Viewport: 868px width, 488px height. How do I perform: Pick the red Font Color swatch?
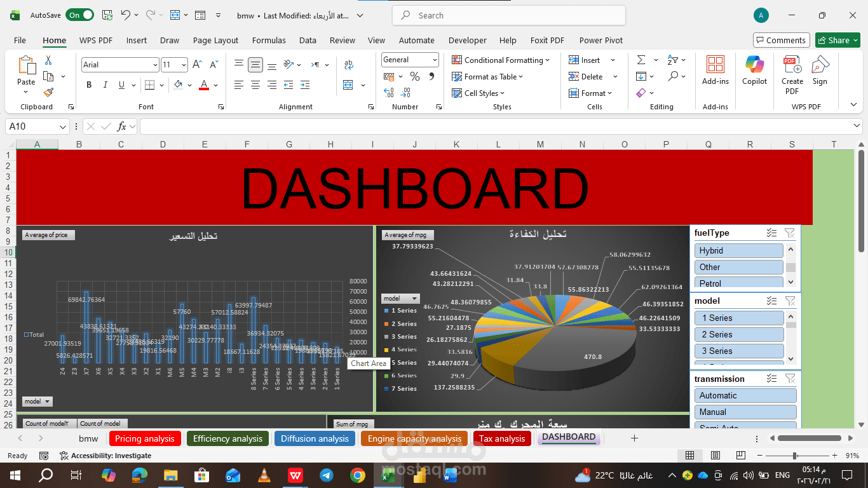pos(204,85)
